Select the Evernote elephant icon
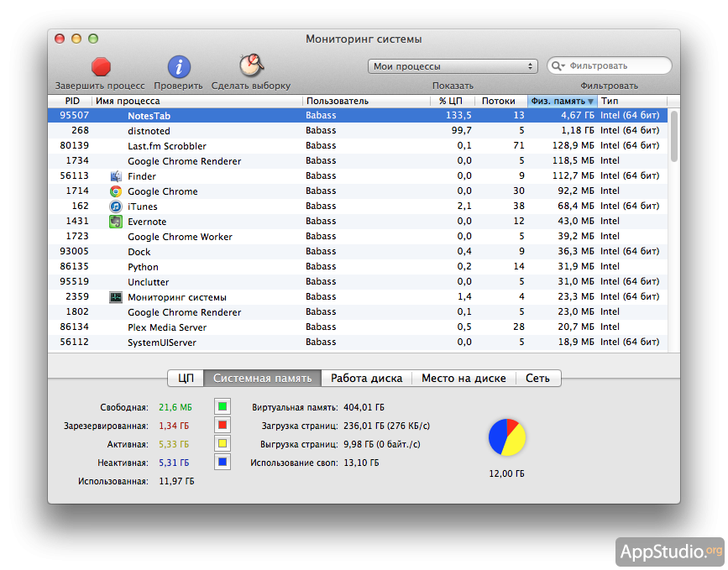This screenshot has height=570, width=728. pyautogui.click(x=116, y=222)
